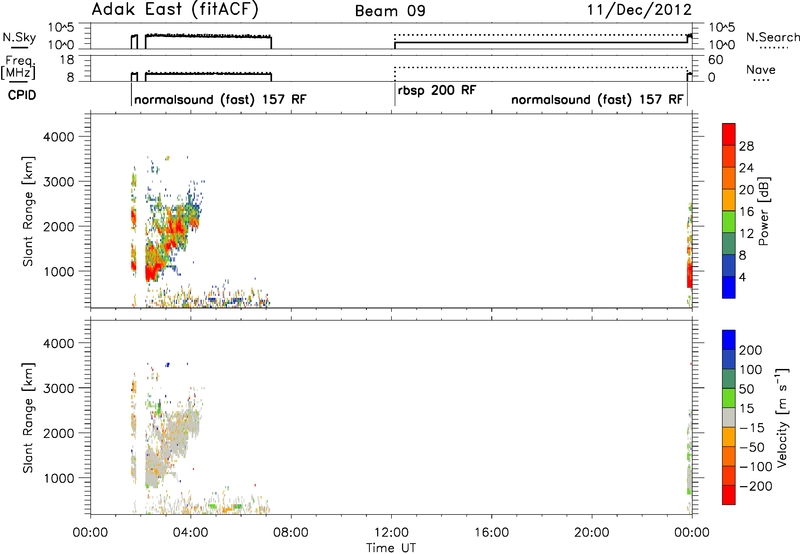Screen dimensions: 800x554
Task: Click the CPID marker line at 12:00
Action: point(394,95)
